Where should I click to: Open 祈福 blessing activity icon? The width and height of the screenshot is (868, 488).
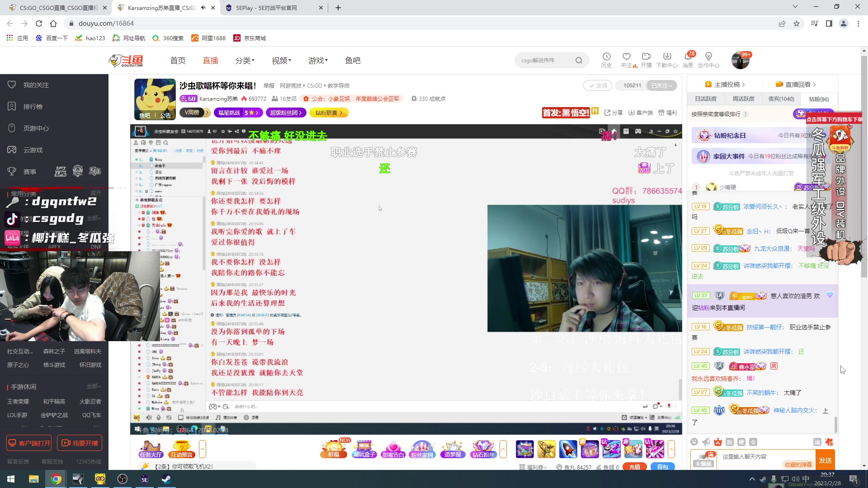click(x=334, y=449)
